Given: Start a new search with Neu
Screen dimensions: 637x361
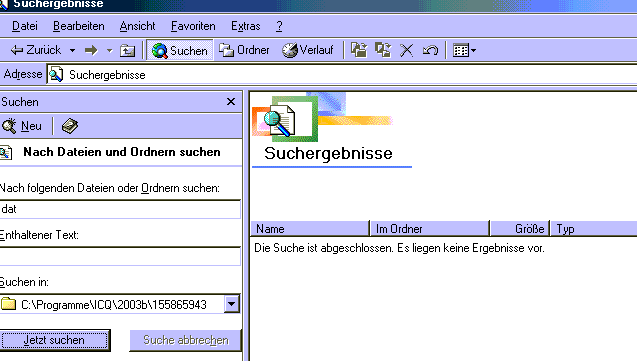Looking at the screenshot, I should [x=22, y=126].
